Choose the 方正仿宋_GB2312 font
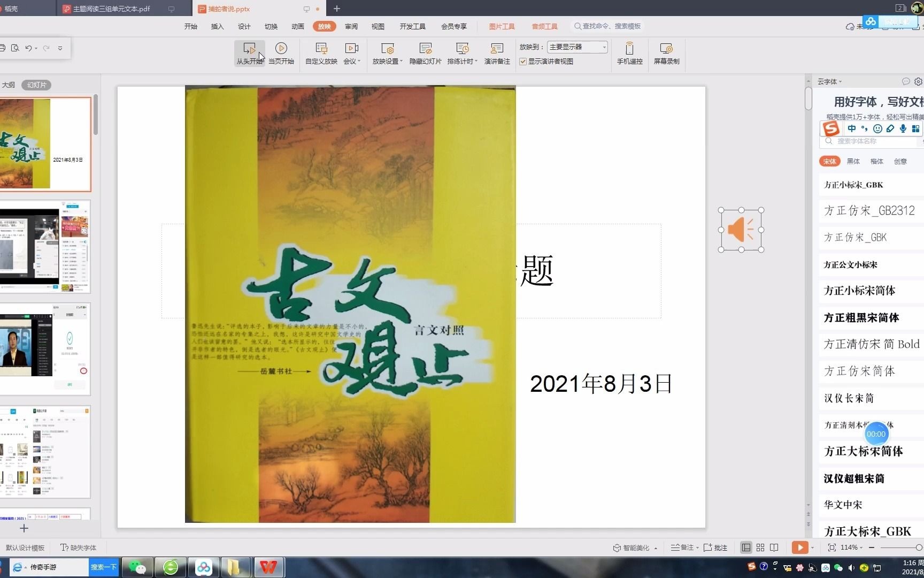The image size is (924, 578). pyautogui.click(x=871, y=211)
